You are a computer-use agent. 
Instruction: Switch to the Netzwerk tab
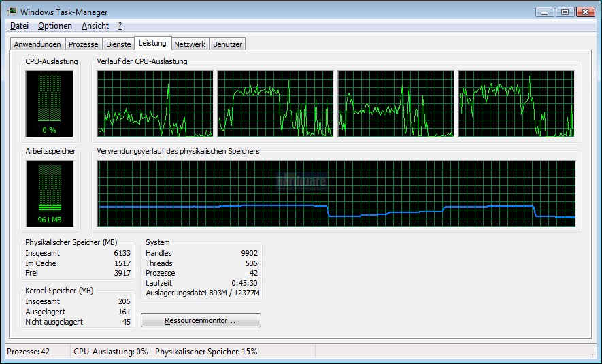(190, 44)
